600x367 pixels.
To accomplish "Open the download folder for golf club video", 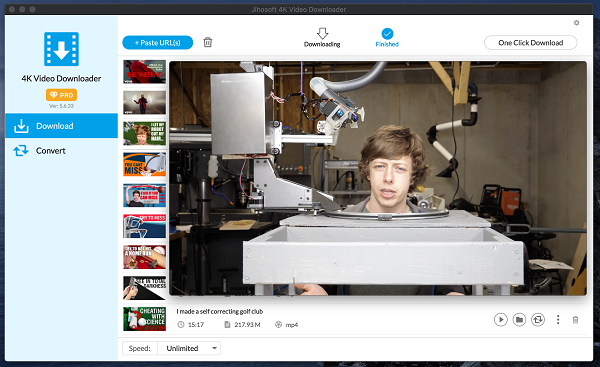I will coord(519,319).
